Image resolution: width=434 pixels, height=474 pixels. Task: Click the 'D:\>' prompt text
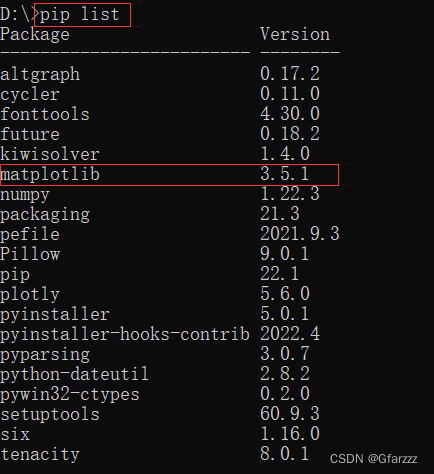click(x=20, y=15)
